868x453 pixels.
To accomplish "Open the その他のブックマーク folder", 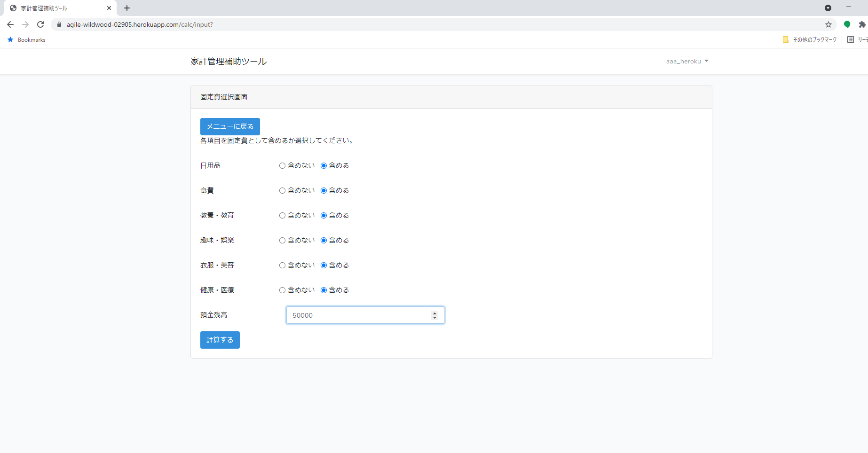I will click(x=809, y=39).
